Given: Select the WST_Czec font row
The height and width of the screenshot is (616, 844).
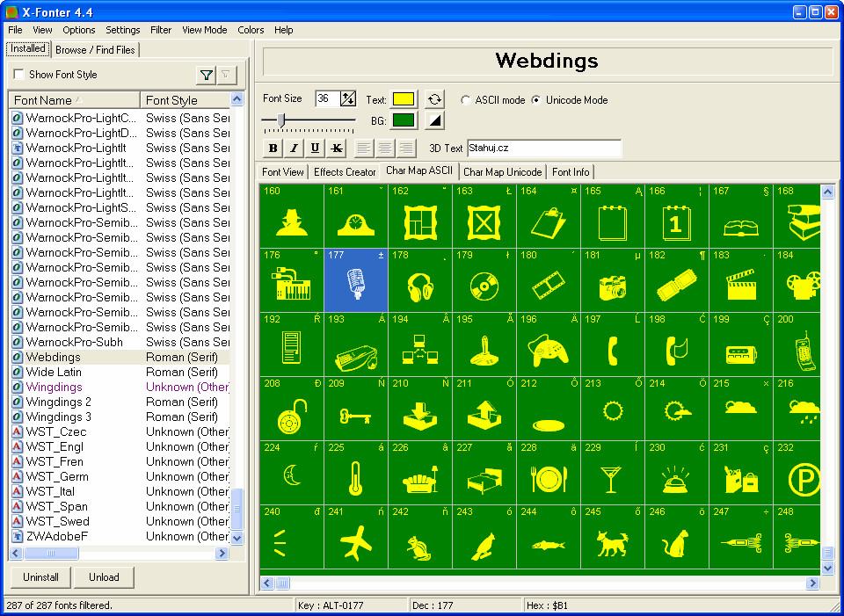Looking at the screenshot, I should (120, 432).
